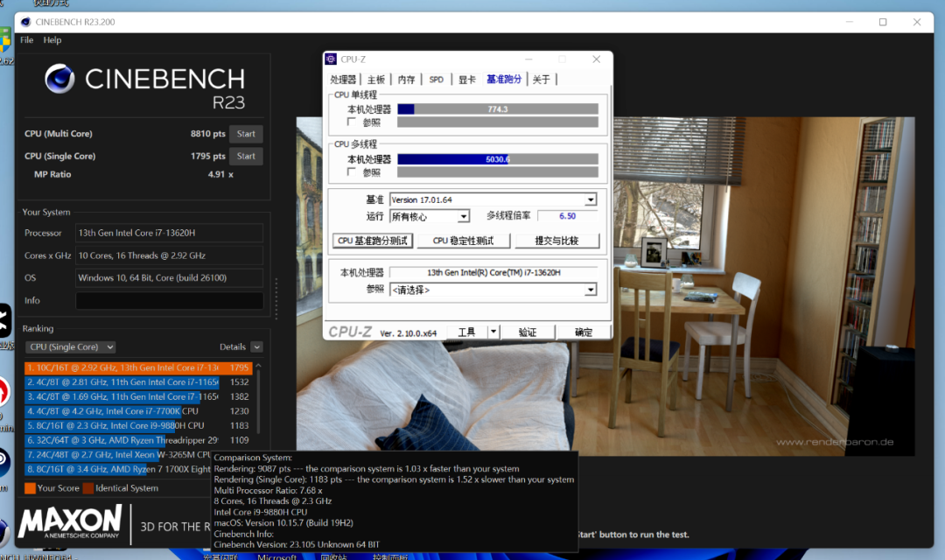Viewport: 945px width, 560px height.
Task: Switch to the 关于 tab in CPU-Z
Action: coord(542,80)
